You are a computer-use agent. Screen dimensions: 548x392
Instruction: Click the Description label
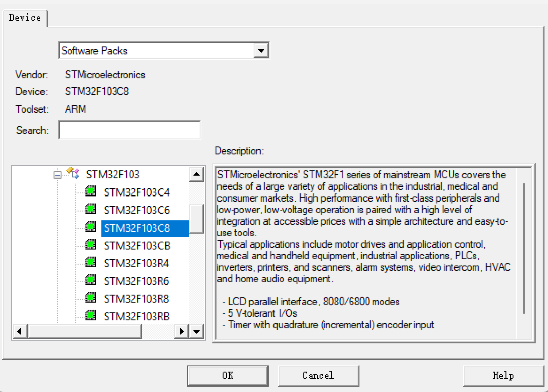[239, 151]
